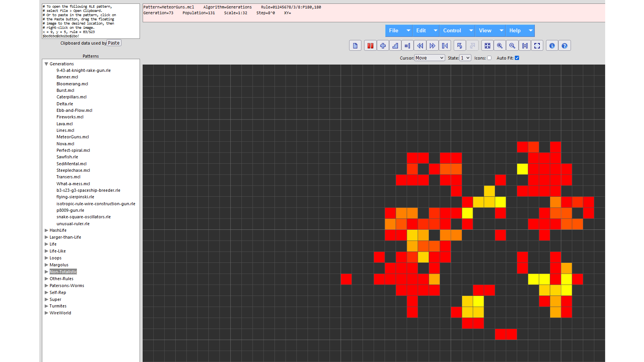Viewport: 644px width, 362px height.
Task: Load the Banner.mcl pattern
Action: tap(67, 77)
